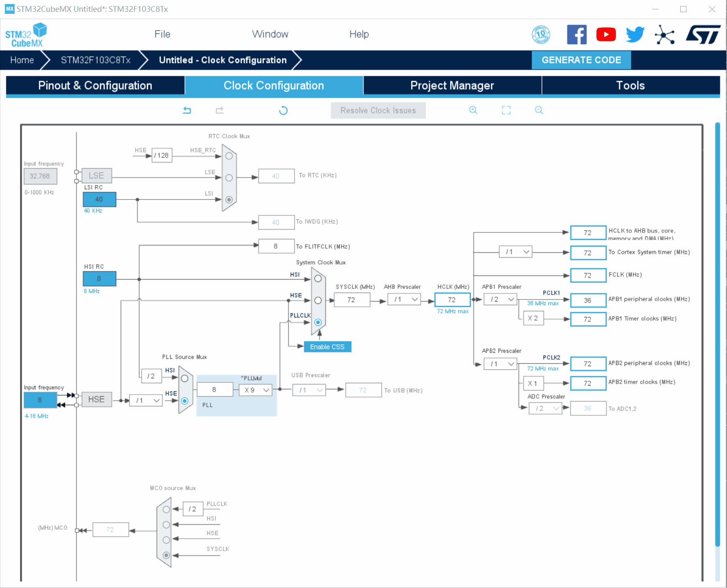Select HSI in PLL Source Mux
This screenshot has height=588, width=727.
[x=184, y=378]
